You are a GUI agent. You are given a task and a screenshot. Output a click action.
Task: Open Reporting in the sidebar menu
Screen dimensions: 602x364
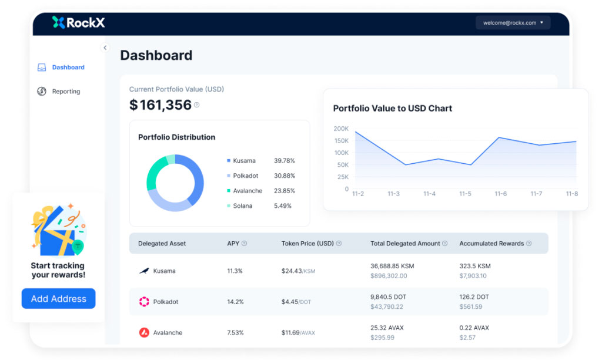pos(66,91)
